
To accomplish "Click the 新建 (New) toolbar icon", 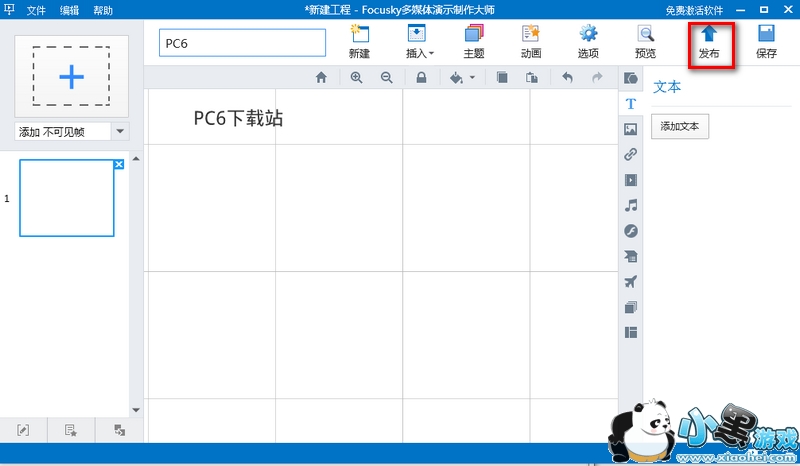I will tap(359, 41).
